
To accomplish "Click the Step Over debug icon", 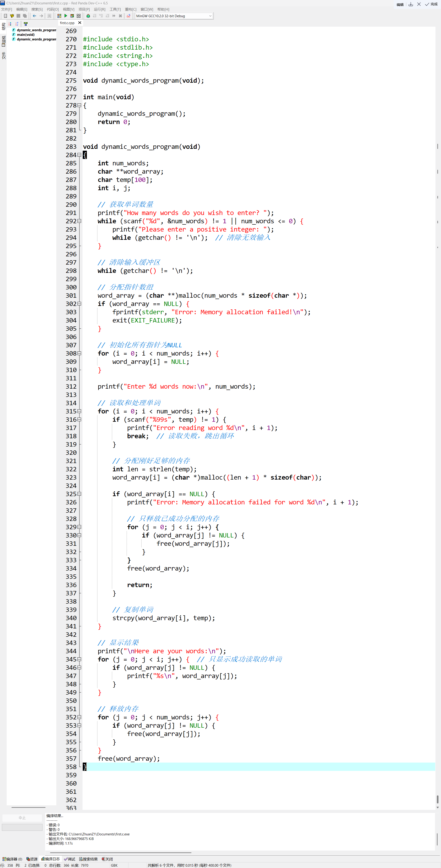I will pos(94,16).
